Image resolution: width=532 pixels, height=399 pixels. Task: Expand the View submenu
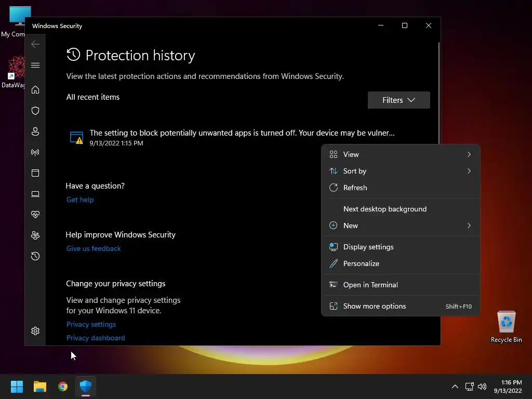click(x=401, y=154)
